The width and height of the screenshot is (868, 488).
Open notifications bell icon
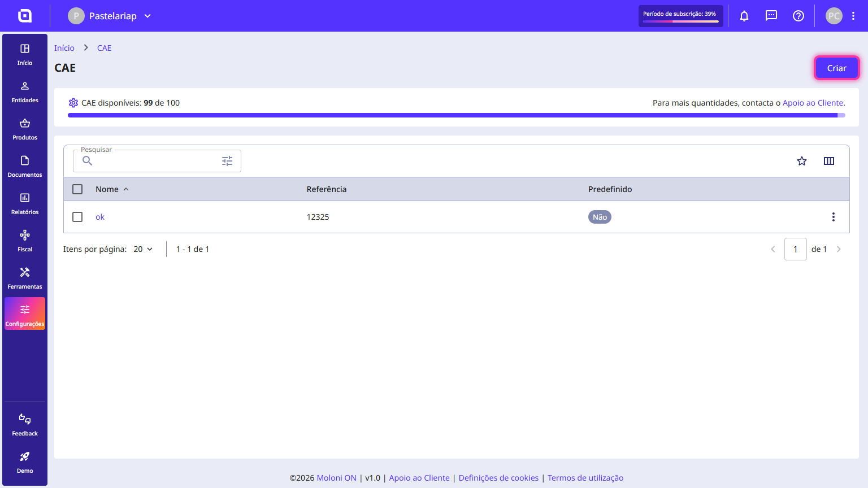(x=744, y=16)
